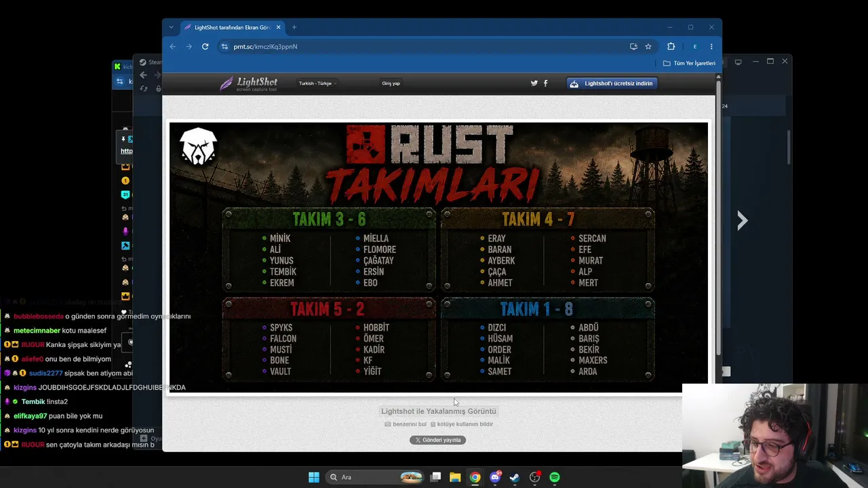This screenshot has width=868, height=488.
Task: Expand the Chrome tab search chevron
Action: [171, 27]
